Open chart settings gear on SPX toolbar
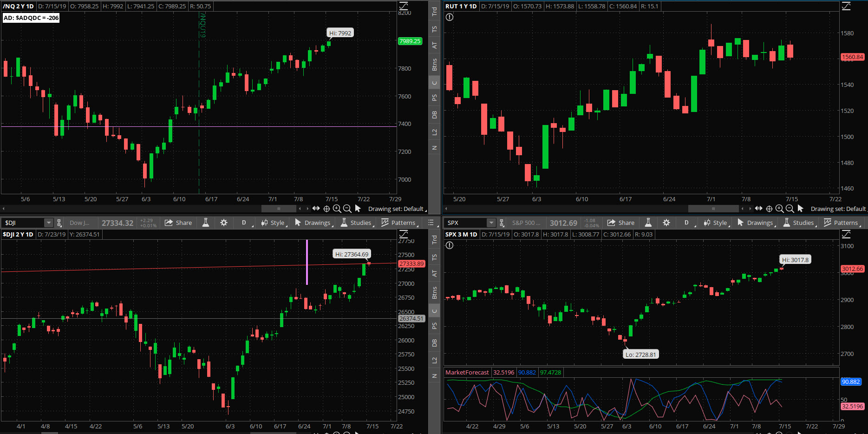The width and height of the screenshot is (868, 434). 666,223
